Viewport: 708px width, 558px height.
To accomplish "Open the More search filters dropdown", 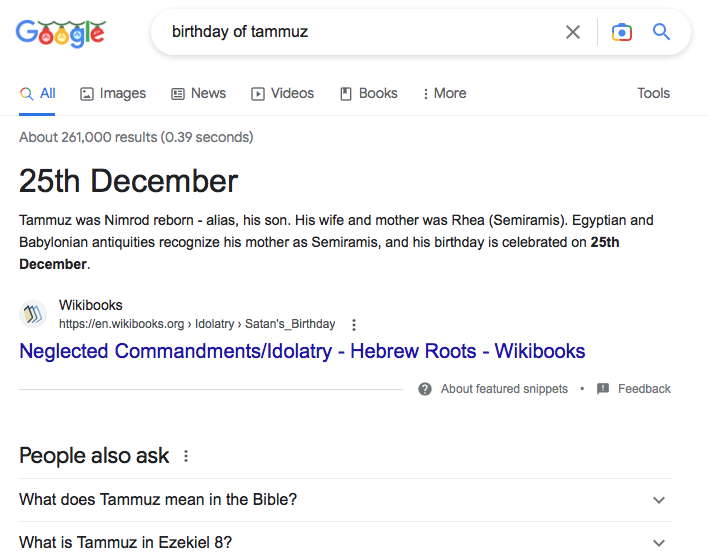I will pyautogui.click(x=444, y=93).
